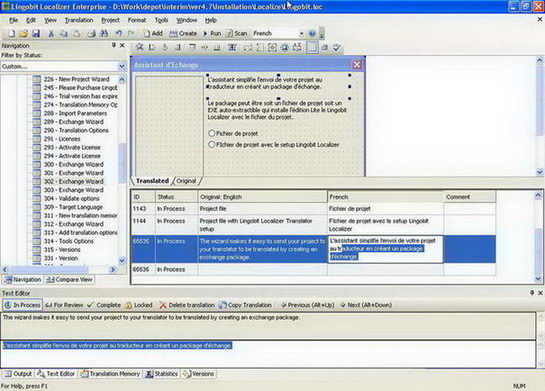Open the French language dropdown
The width and height of the screenshot is (545, 391).
click(301, 33)
